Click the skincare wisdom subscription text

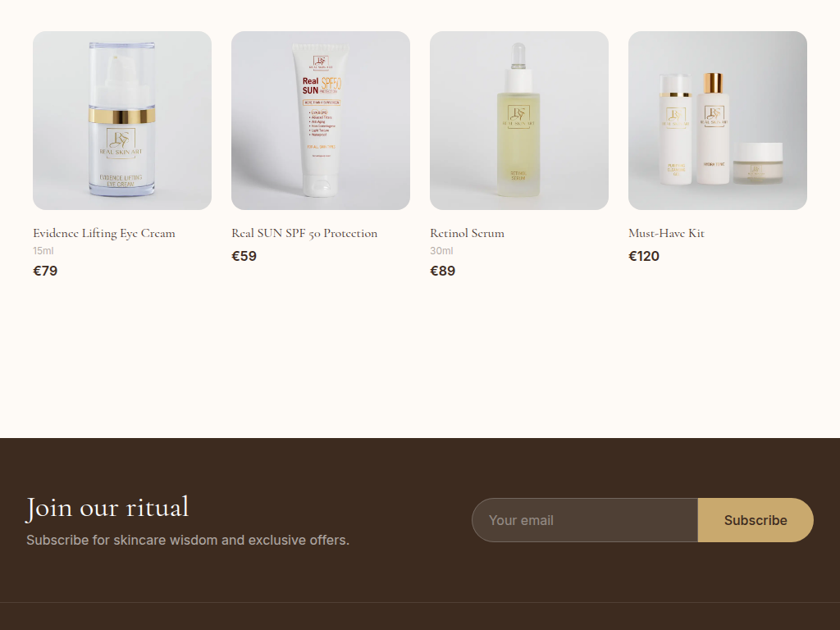pyautogui.click(x=188, y=540)
